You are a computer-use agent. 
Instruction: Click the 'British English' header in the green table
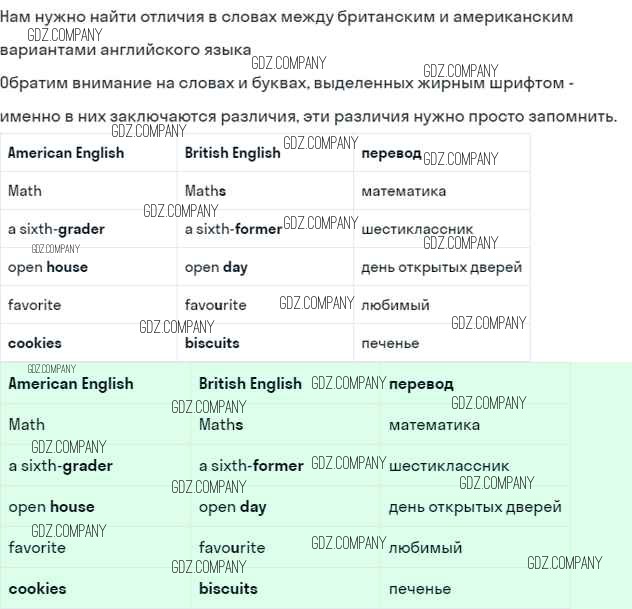(250, 384)
